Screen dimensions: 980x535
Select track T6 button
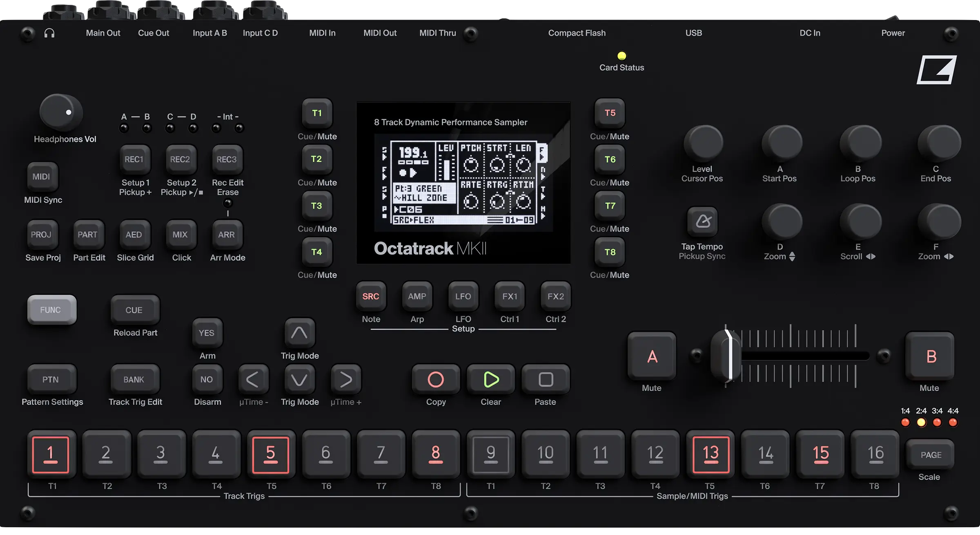click(x=610, y=159)
